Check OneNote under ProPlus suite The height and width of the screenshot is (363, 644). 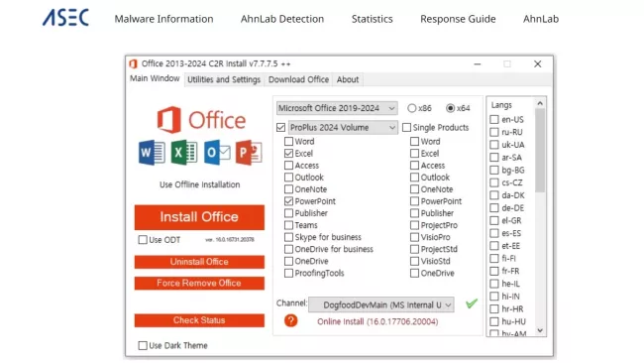(288, 189)
